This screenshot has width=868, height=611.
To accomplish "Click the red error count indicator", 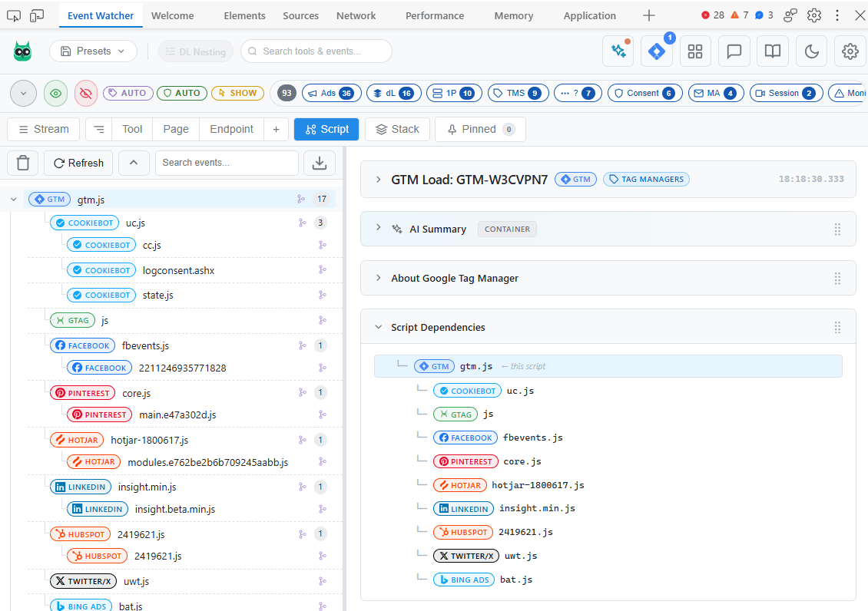I will point(713,15).
